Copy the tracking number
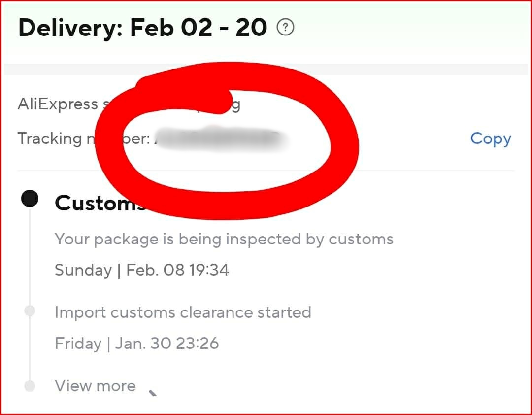 (x=490, y=138)
